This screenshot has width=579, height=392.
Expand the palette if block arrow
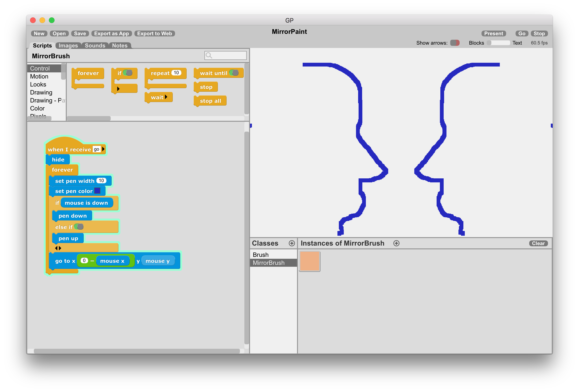[118, 89]
